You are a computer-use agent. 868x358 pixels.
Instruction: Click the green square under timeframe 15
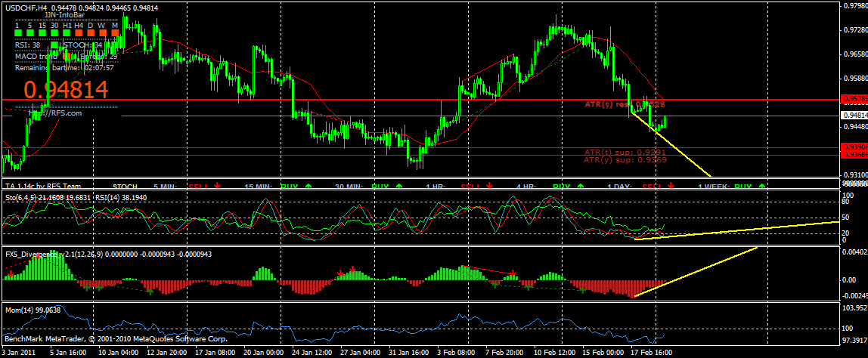click(42, 33)
